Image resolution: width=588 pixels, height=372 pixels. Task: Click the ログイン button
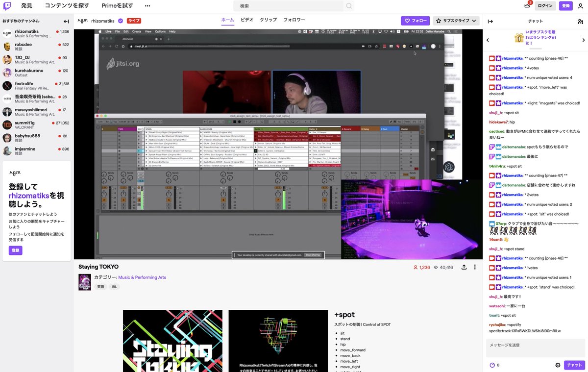tap(545, 6)
